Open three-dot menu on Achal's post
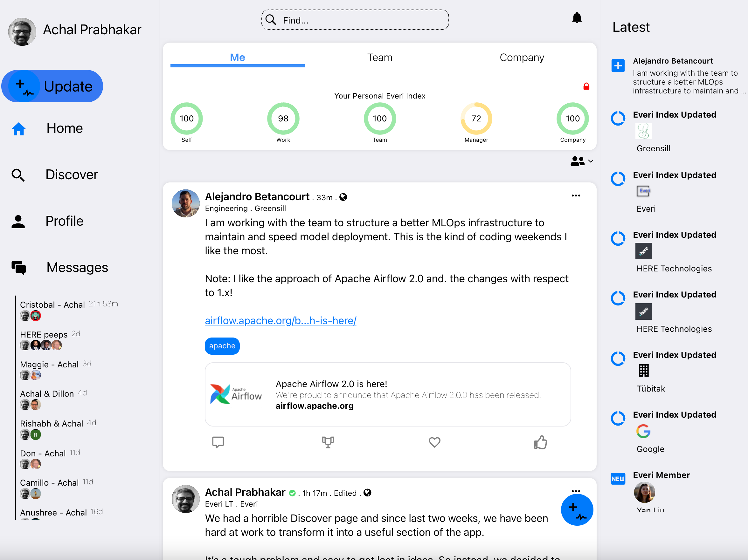The height and width of the screenshot is (560, 748). pos(576,491)
